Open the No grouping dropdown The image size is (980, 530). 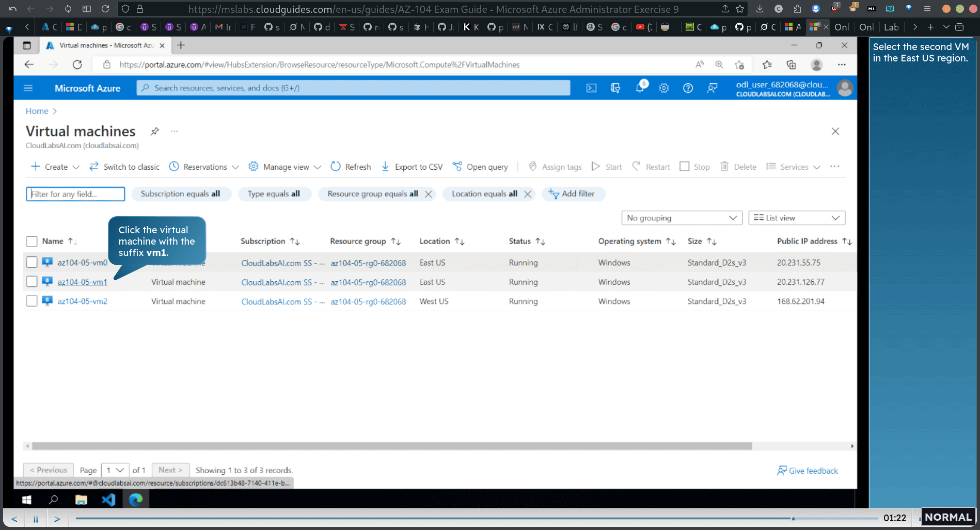[x=682, y=218]
